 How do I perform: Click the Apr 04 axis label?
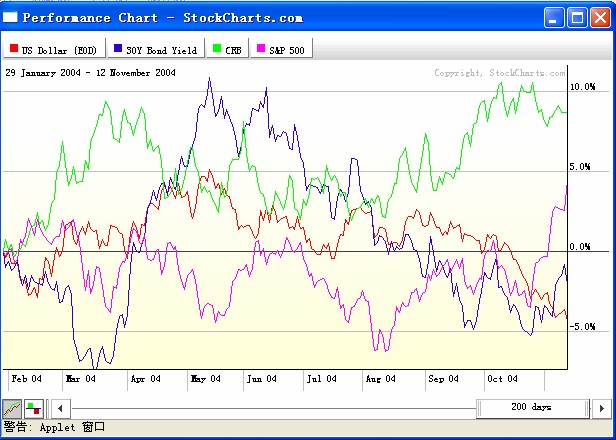click(x=146, y=379)
